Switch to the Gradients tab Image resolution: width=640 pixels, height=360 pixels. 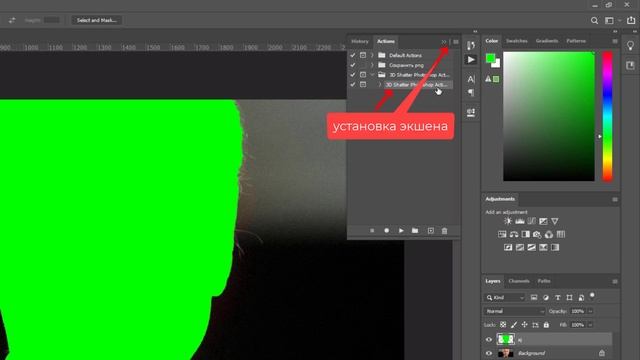pyautogui.click(x=547, y=41)
